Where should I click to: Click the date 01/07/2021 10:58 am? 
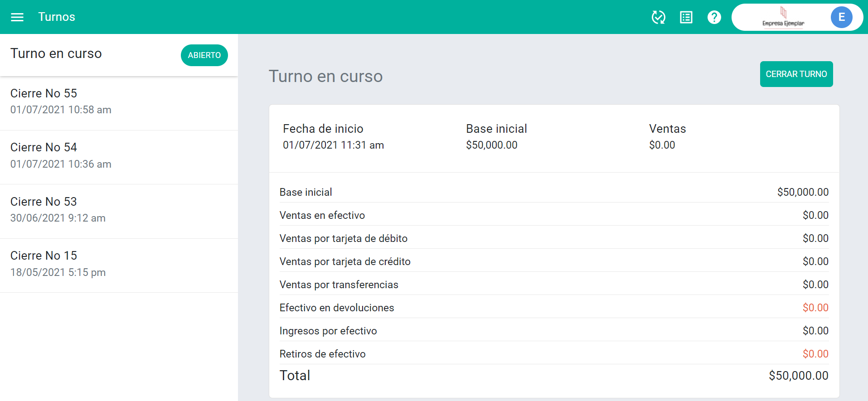pos(61,110)
